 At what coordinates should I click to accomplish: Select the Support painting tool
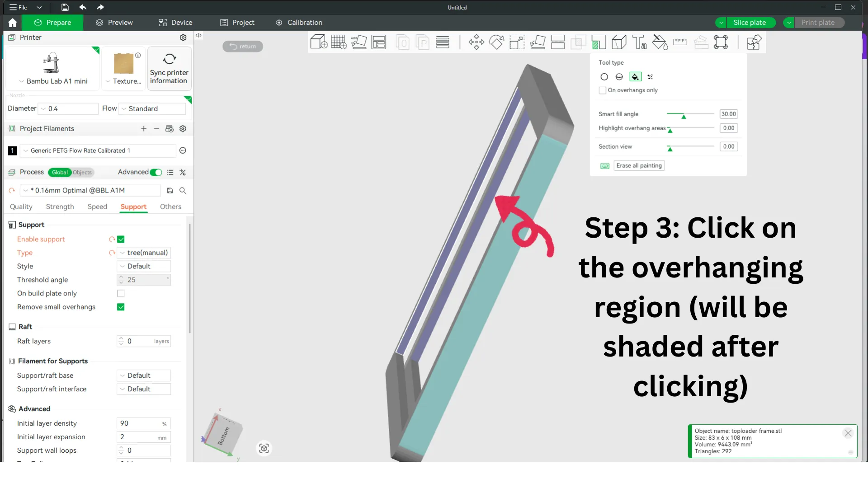pyautogui.click(x=599, y=42)
